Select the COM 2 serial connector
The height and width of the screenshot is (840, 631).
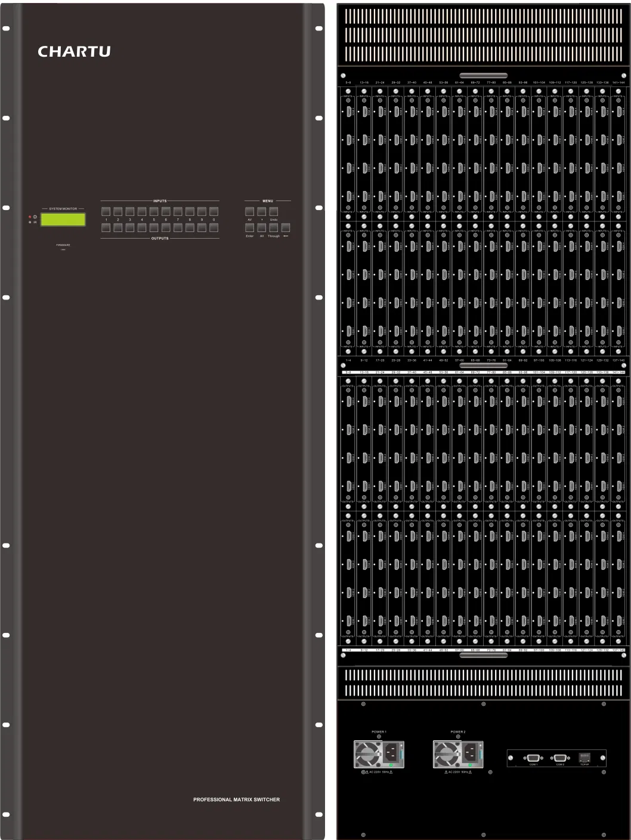click(560, 757)
